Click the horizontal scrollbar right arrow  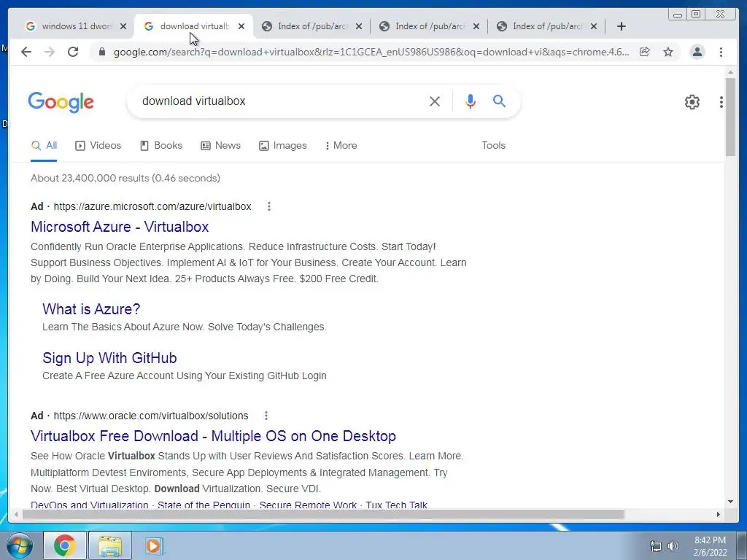pyautogui.click(x=719, y=514)
